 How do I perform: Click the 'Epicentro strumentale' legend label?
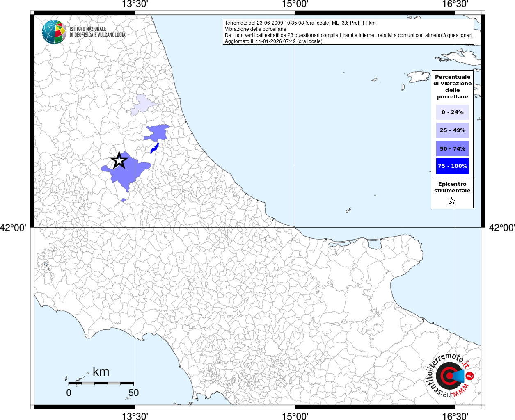coord(452,187)
